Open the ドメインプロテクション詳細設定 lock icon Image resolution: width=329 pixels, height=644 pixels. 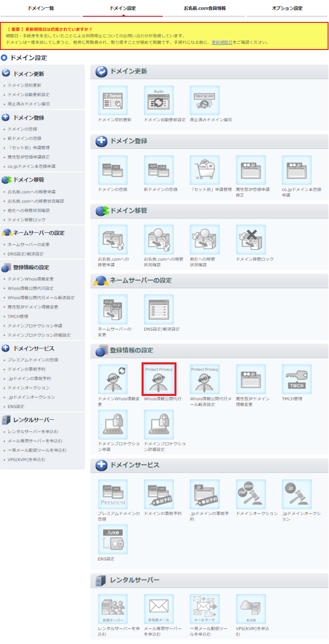click(x=159, y=424)
